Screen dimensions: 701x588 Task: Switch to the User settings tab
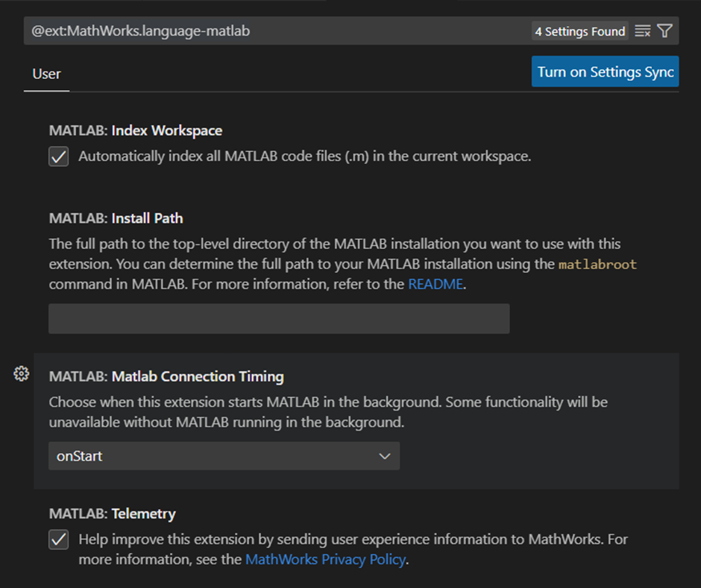46,74
